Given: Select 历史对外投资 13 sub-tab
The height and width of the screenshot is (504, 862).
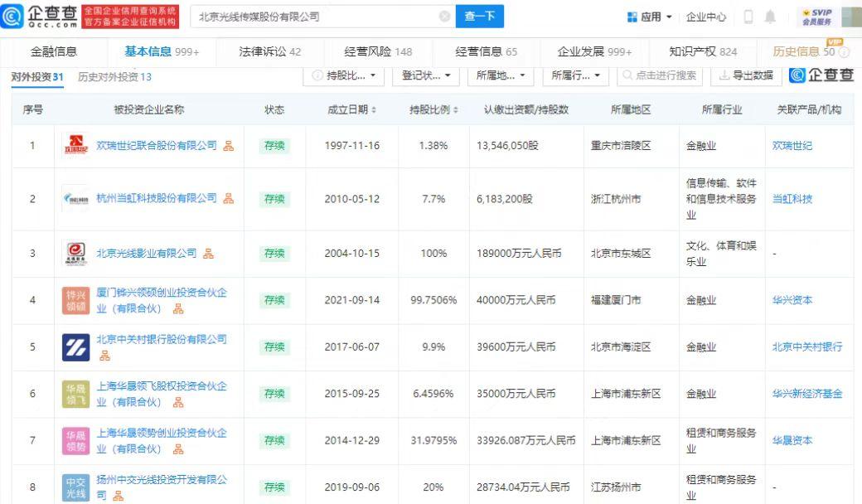Looking at the screenshot, I should 114,77.
